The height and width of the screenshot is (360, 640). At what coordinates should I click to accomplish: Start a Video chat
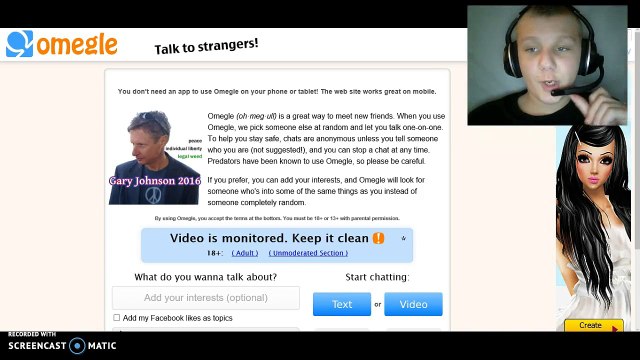coord(413,304)
